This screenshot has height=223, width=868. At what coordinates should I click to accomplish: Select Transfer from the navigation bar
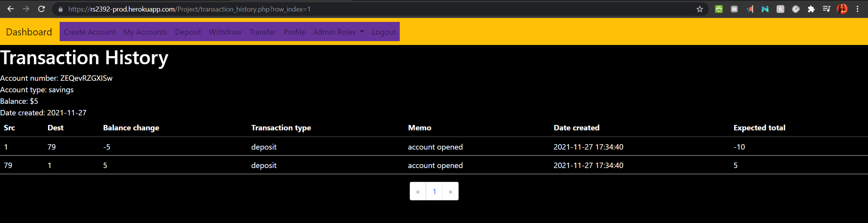pyautogui.click(x=262, y=32)
